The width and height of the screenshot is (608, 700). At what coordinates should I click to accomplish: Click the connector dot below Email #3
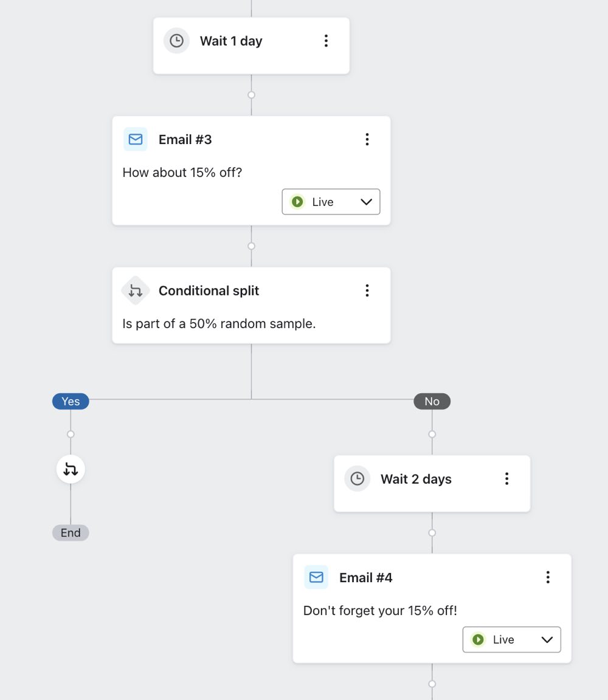pyautogui.click(x=250, y=245)
